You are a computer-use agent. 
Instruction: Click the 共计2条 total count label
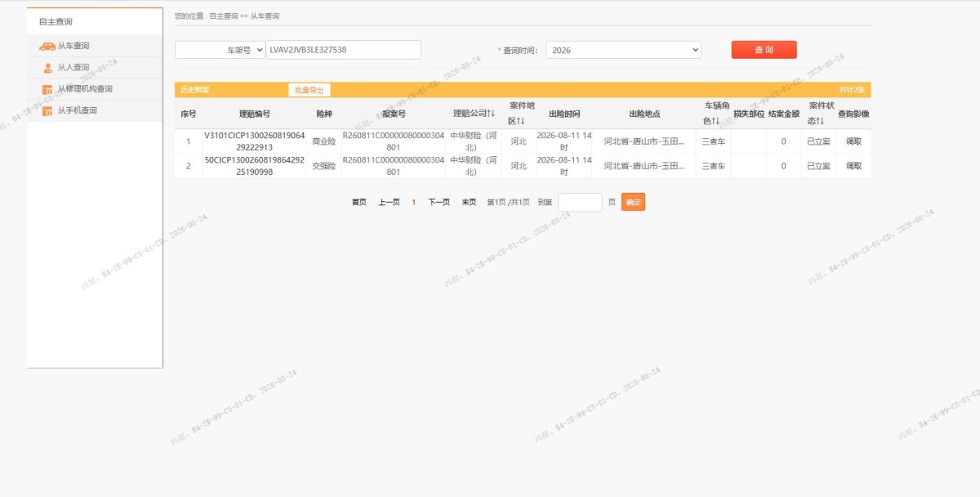pyautogui.click(x=852, y=90)
